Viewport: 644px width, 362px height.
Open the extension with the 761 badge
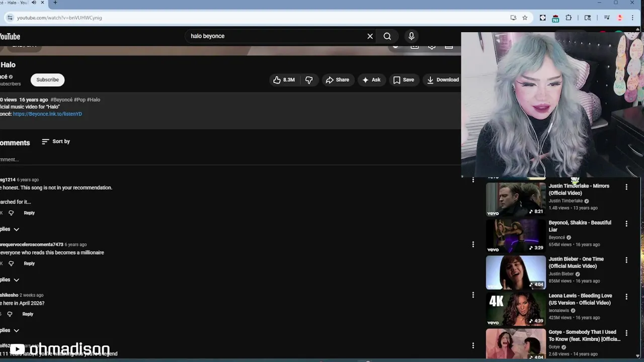coord(555,18)
